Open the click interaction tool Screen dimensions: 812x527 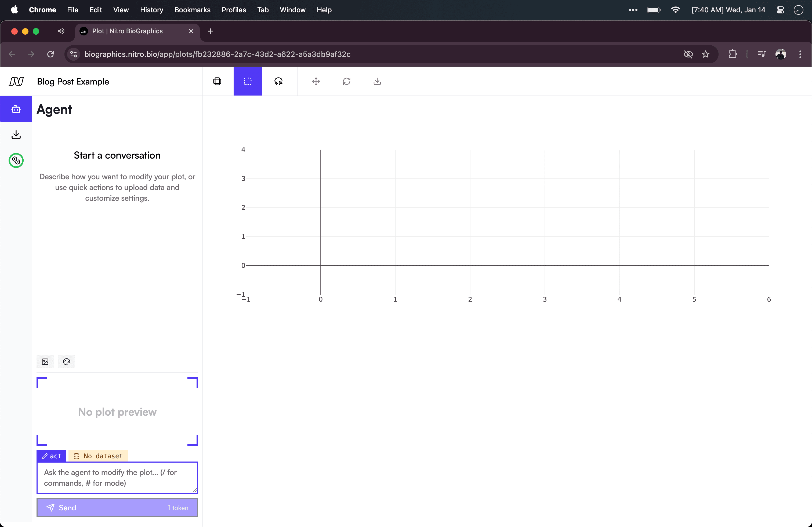click(x=279, y=82)
